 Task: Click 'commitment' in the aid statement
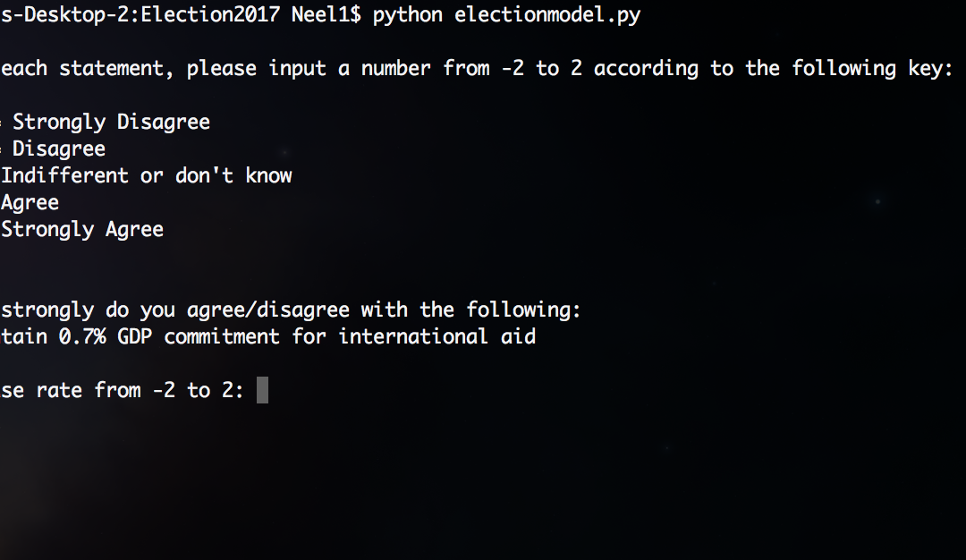222,337
